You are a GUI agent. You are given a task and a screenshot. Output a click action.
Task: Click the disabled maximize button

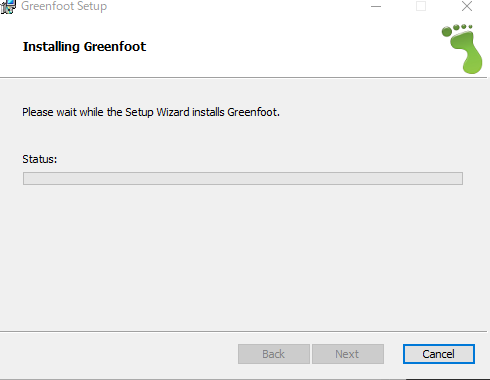[421, 6]
